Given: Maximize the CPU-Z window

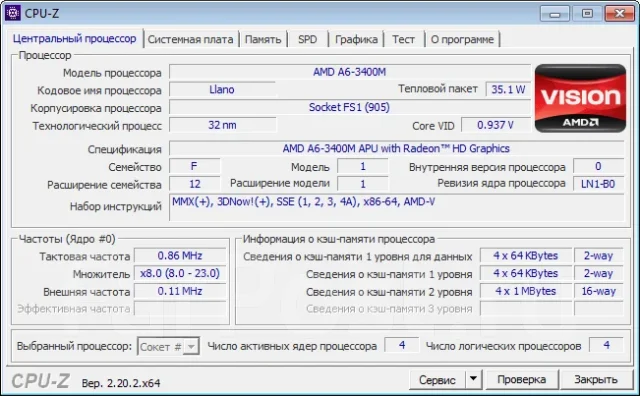Looking at the screenshot, I should (587, 14).
